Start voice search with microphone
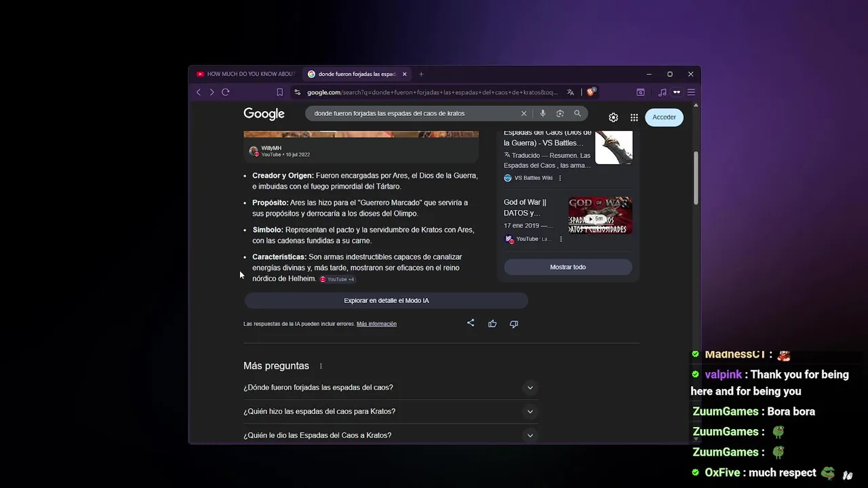The height and width of the screenshot is (488, 868). (x=542, y=113)
